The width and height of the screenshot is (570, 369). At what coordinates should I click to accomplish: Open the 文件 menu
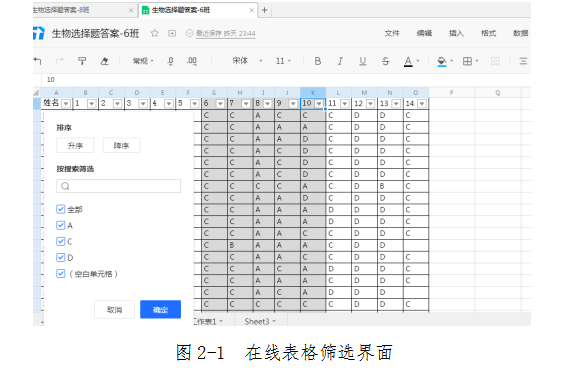tap(392, 33)
